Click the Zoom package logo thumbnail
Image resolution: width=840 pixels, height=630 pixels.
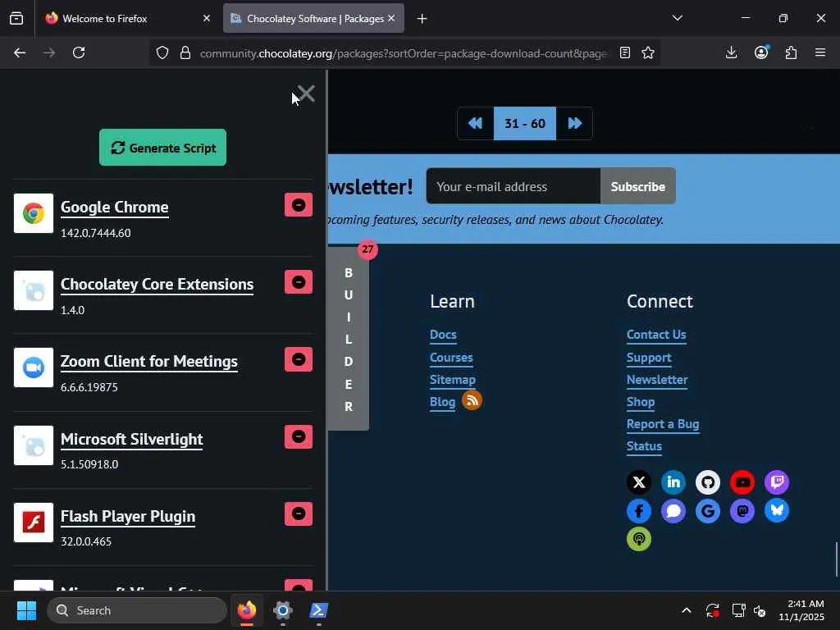click(33, 367)
